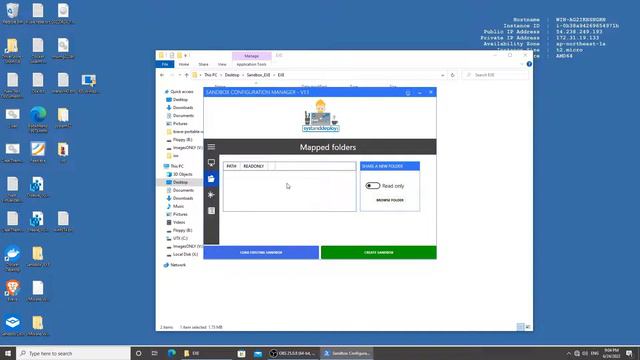Select the Mapped folders sidebar icon

[211, 178]
